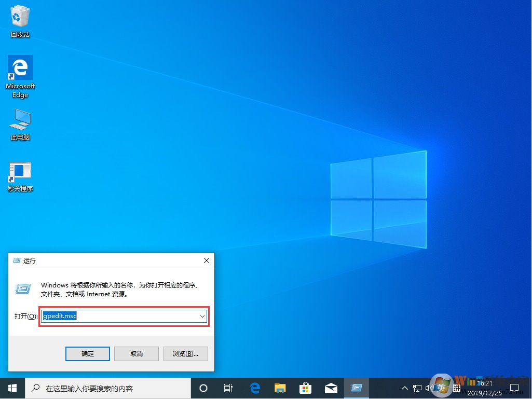Open Task View from the taskbar
532x399 pixels.
pyautogui.click(x=228, y=388)
